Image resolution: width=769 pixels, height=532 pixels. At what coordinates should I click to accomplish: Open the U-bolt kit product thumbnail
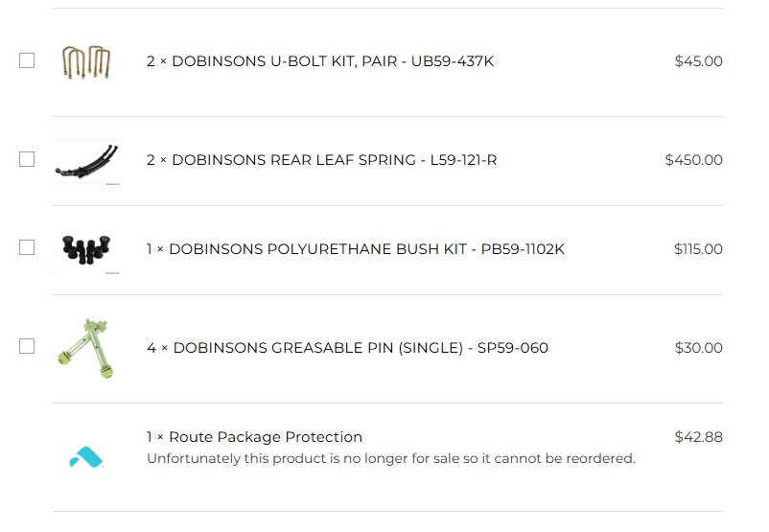(86, 62)
